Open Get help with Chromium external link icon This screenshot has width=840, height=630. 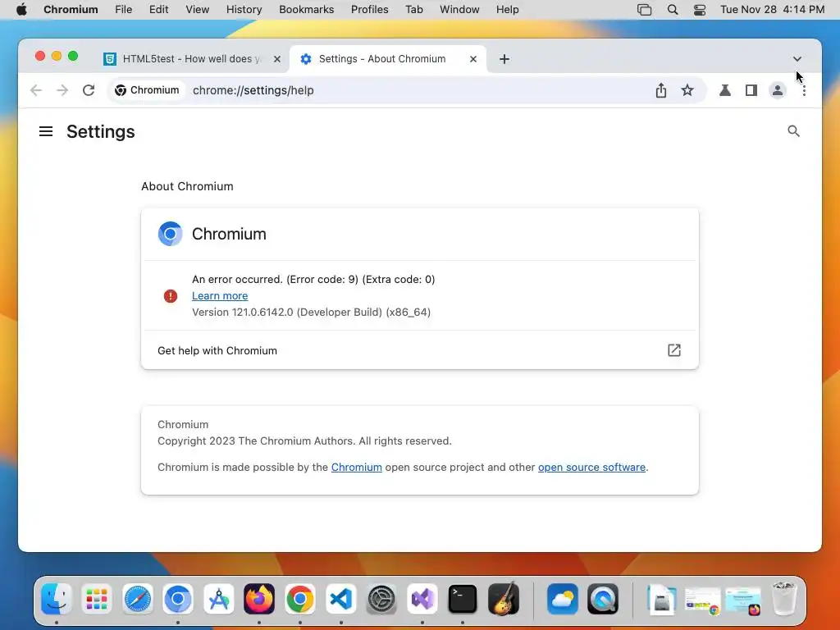coord(674,350)
